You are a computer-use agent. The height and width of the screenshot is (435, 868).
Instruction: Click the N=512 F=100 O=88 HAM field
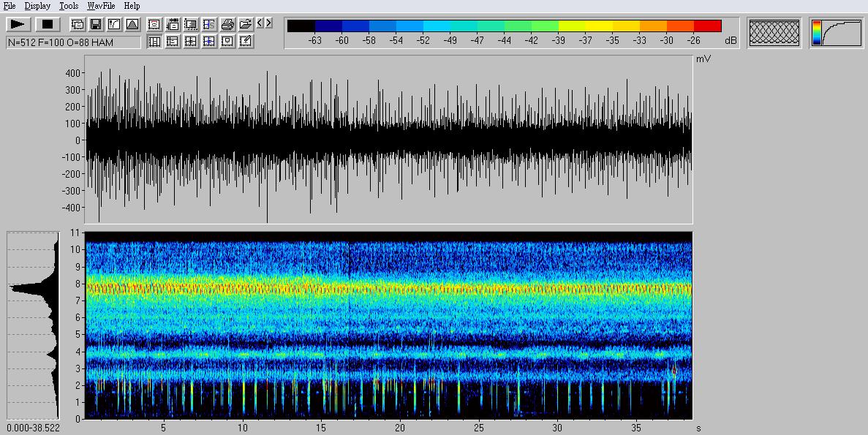73,42
